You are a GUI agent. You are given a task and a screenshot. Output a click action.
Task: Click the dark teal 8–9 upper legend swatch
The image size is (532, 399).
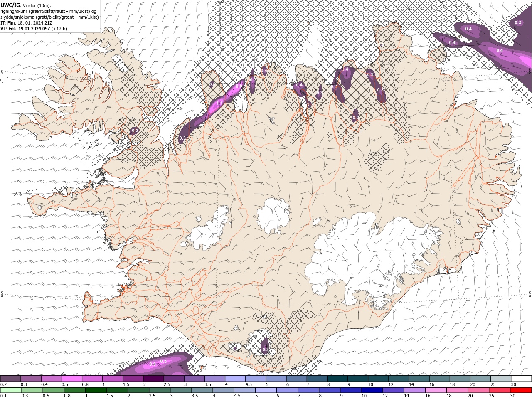[337, 379]
